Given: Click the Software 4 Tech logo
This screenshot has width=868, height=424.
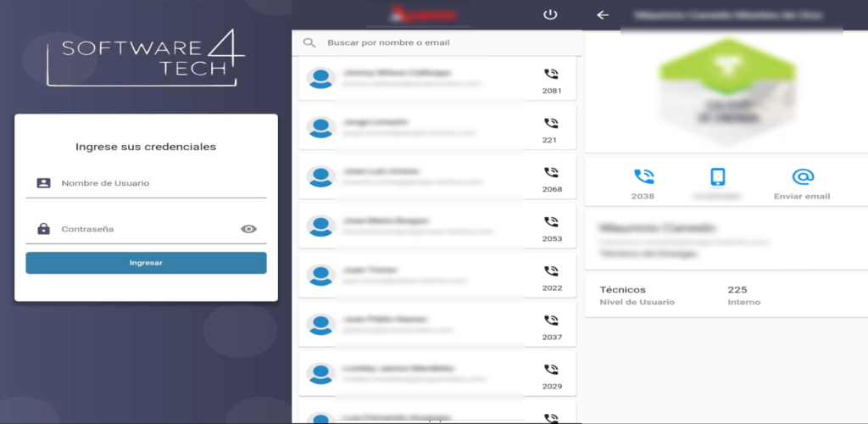Looking at the screenshot, I should point(145,59).
